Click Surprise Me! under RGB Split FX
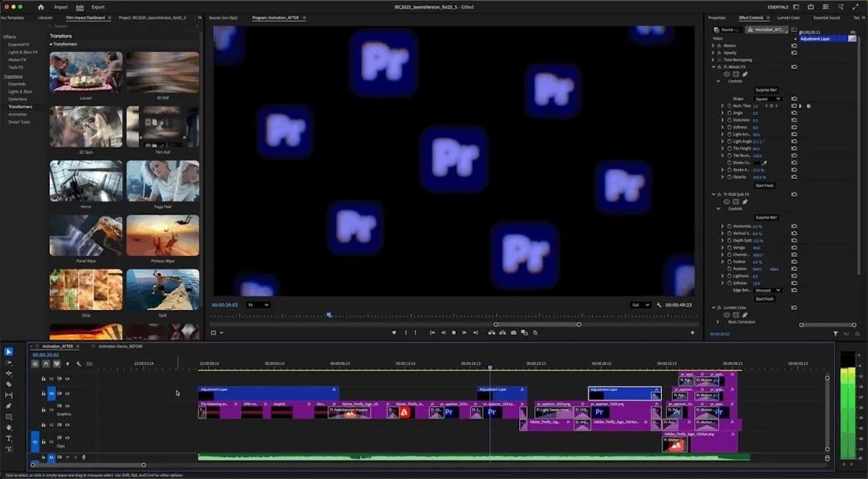 pos(766,217)
